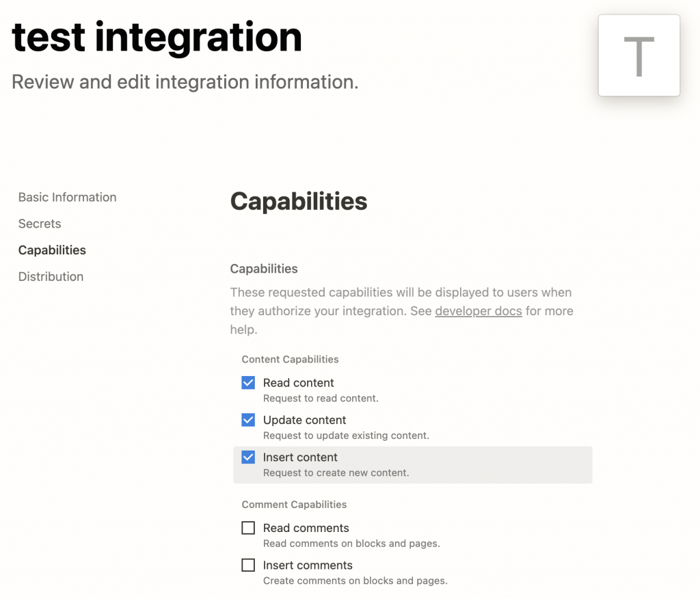
Task: Enable the Read comments checkbox
Action: [248, 528]
